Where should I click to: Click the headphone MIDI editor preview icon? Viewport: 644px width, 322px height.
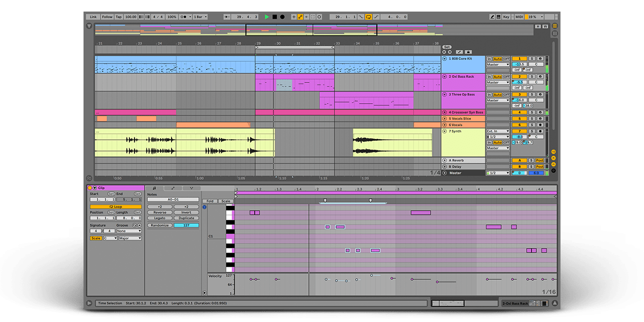pyautogui.click(x=204, y=207)
